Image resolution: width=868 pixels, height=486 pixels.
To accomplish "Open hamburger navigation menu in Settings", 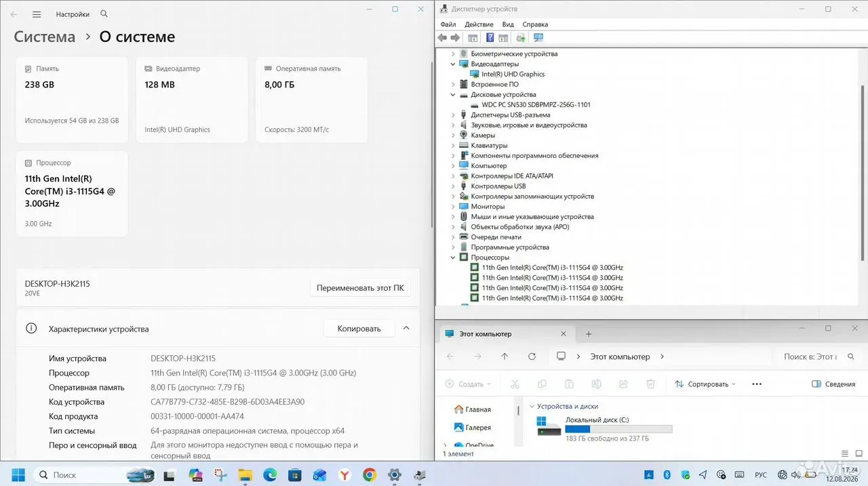I will (x=37, y=14).
